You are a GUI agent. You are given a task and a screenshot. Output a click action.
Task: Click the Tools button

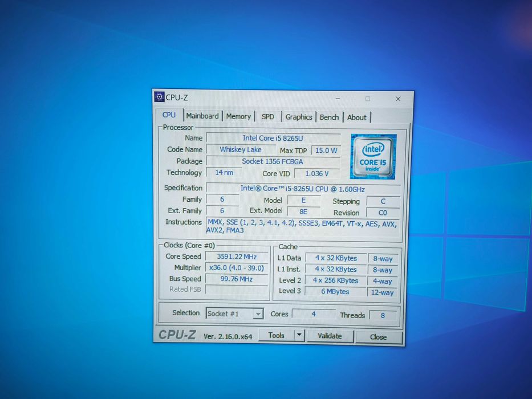coord(276,335)
